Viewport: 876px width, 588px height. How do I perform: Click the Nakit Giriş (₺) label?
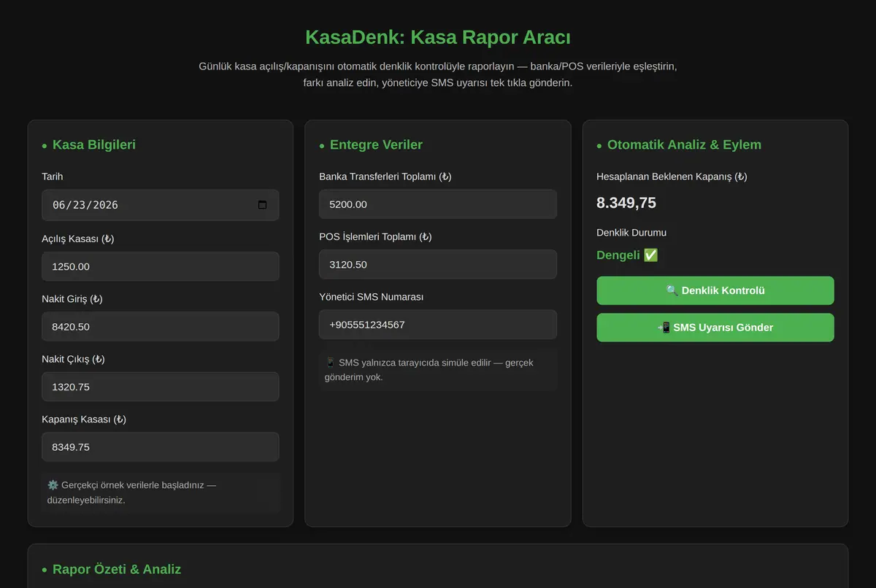click(x=72, y=299)
